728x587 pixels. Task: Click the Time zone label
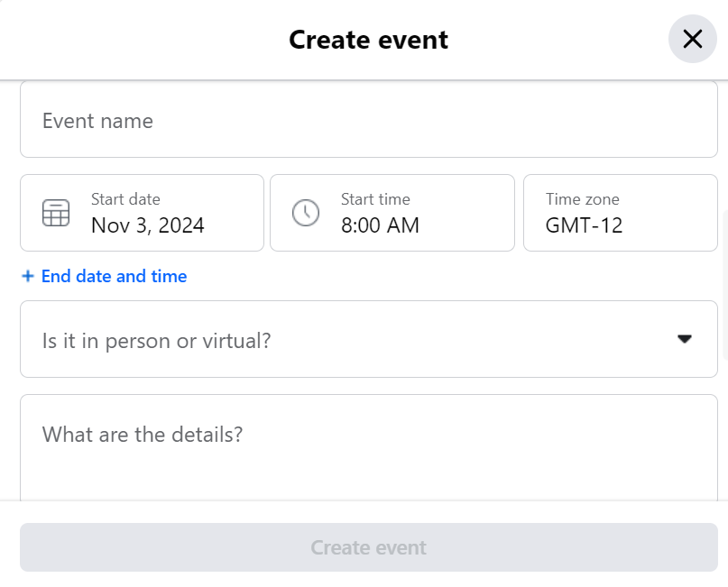[x=582, y=199]
